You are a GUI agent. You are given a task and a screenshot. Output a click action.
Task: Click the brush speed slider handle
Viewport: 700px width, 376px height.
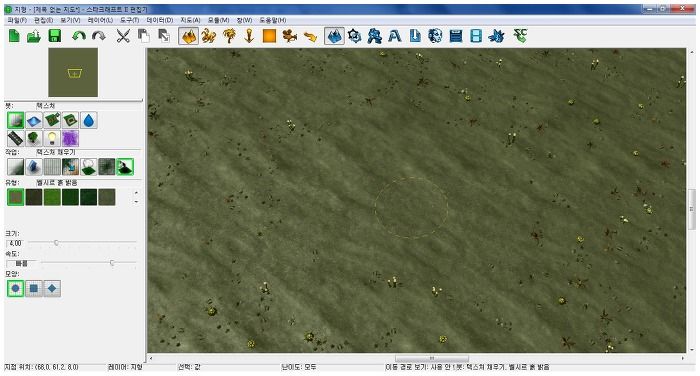112,263
